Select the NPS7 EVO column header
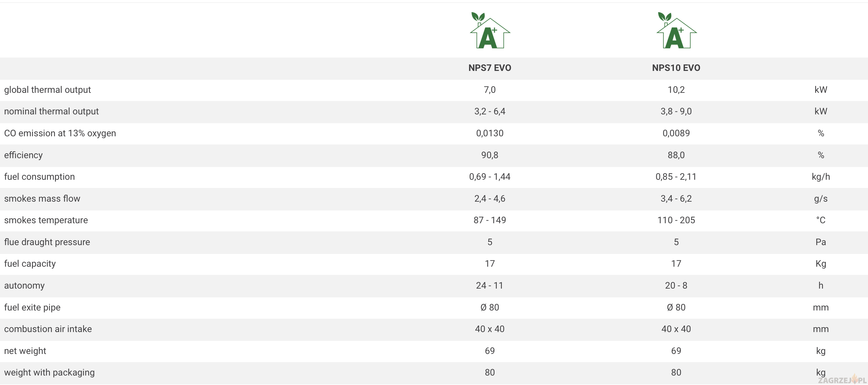 pyautogui.click(x=490, y=68)
